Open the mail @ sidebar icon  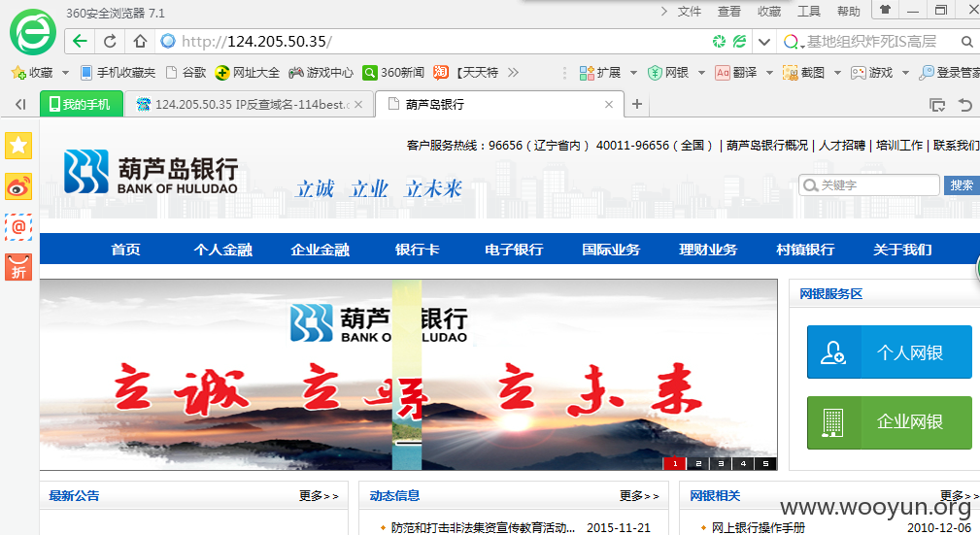(x=18, y=227)
